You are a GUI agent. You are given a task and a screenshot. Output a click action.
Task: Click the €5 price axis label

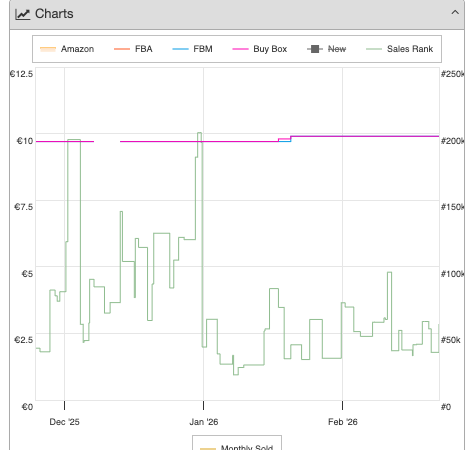[x=27, y=274]
